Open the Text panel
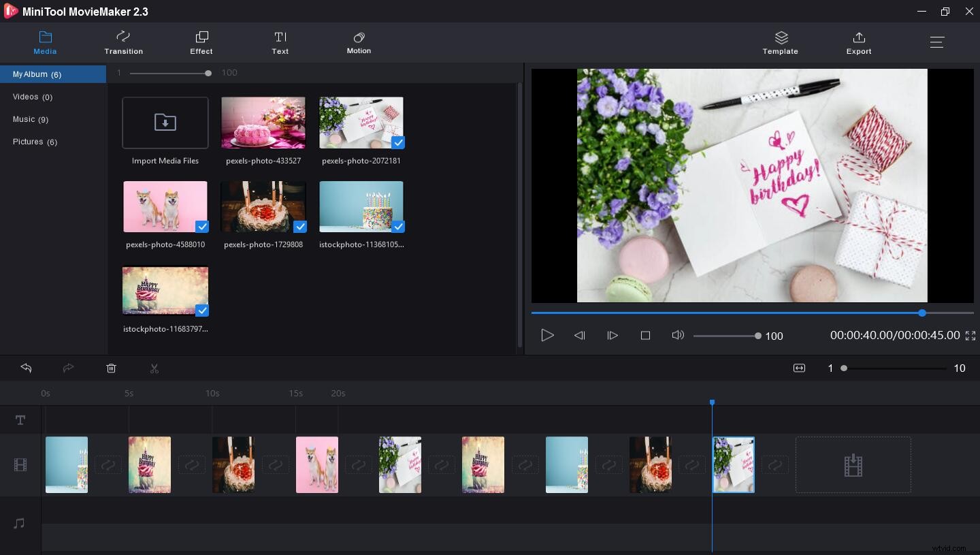980x555 pixels. click(x=280, y=42)
